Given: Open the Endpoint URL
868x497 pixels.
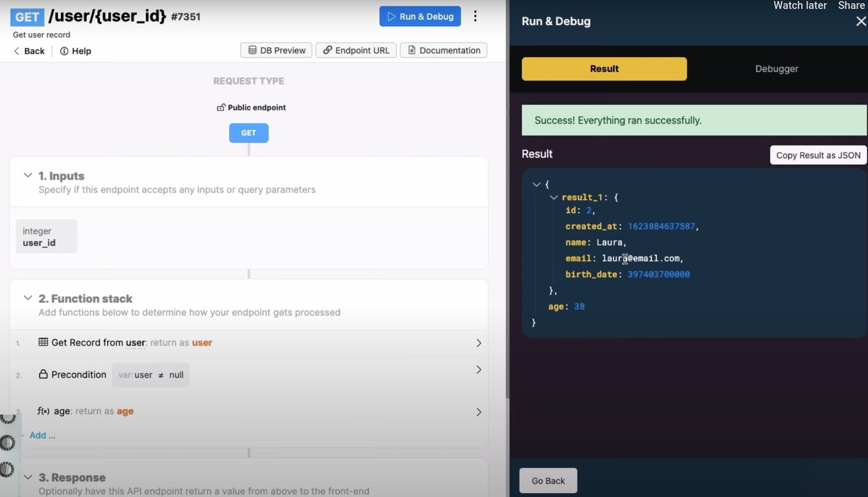Looking at the screenshot, I should tap(356, 50).
